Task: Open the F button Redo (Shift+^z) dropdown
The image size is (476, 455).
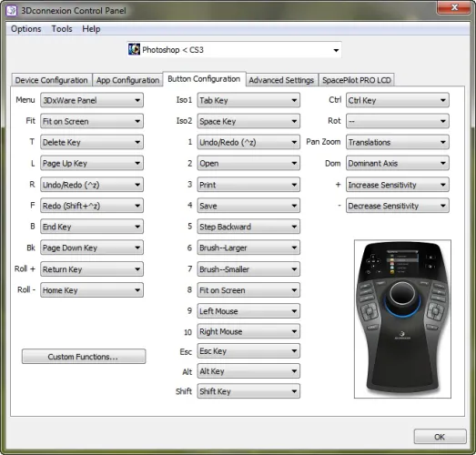Action: point(92,206)
